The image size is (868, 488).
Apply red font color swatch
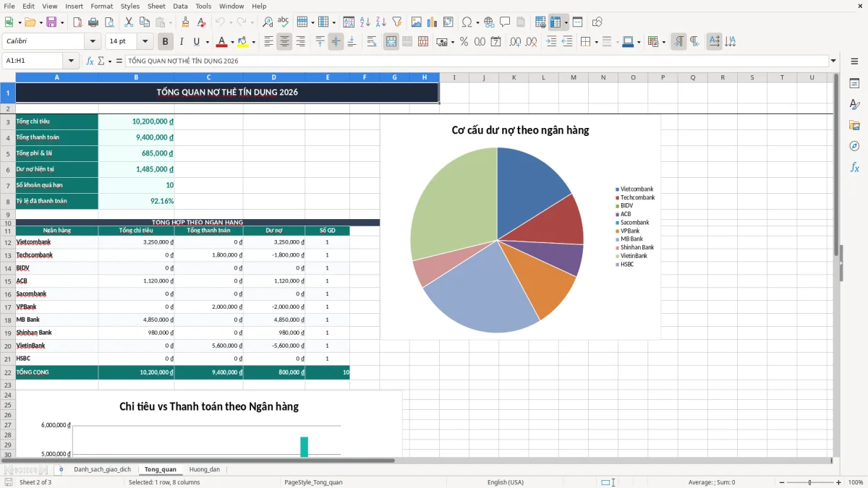pos(222,42)
